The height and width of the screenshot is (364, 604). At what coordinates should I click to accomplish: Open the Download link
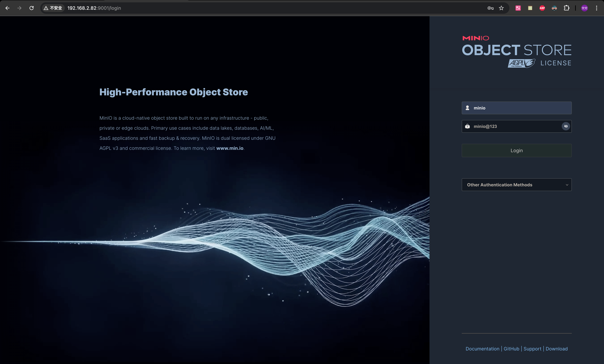click(x=557, y=349)
